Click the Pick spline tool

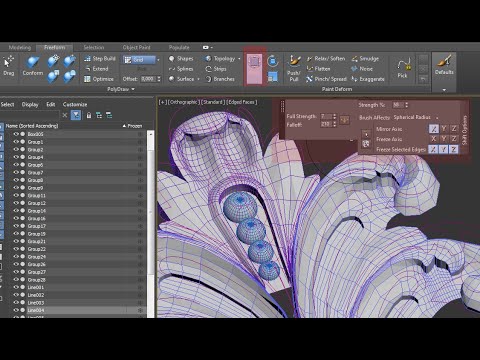point(403,69)
